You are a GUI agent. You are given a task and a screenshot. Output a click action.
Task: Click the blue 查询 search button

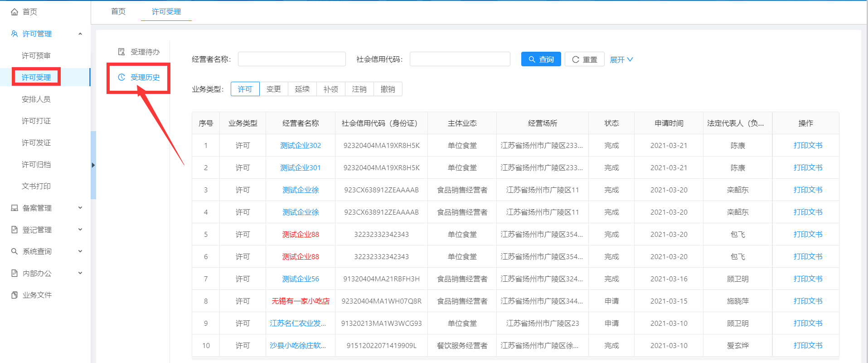[x=541, y=59]
